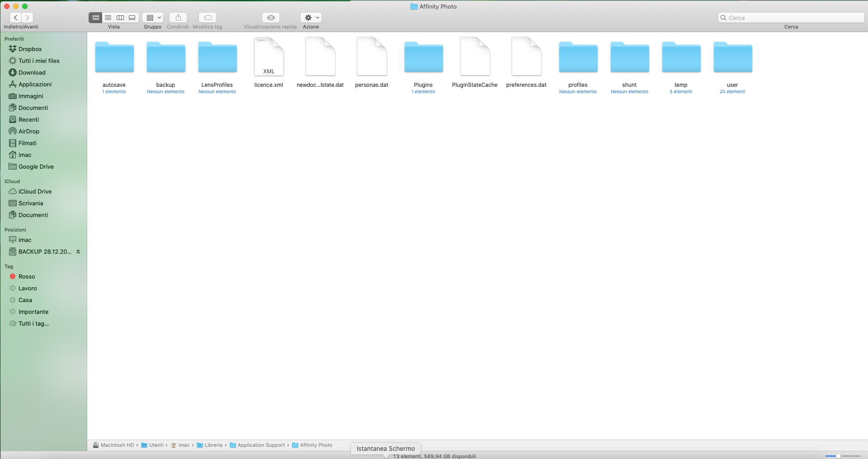This screenshot has width=868, height=459.
Task: Click the iCloud section header
Action: coord(12,181)
